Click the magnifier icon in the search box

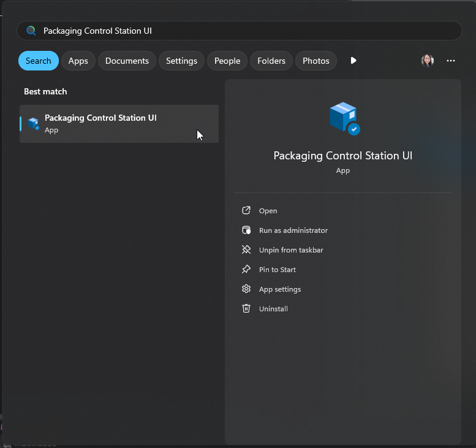pyautogui.click(x=31, y=31)
